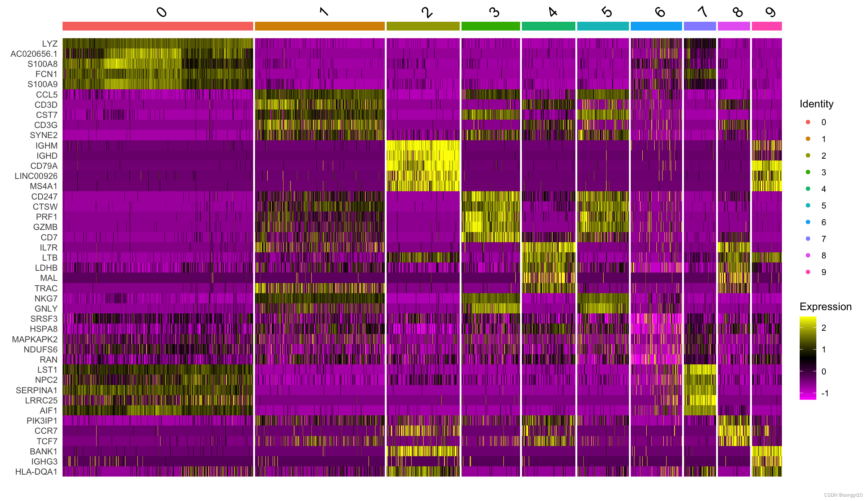Viewport: 868px width, 501px height.
Task: Click the HLA-DQA1 gene label
Action: click(36, 472)
